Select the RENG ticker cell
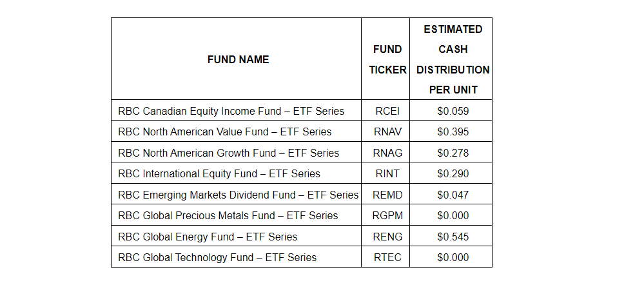Viewport: 644px width, 283px height. (387, 237)
